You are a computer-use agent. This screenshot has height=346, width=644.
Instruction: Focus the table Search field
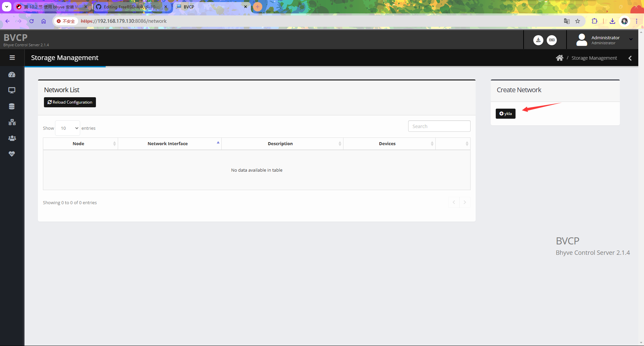439,126
